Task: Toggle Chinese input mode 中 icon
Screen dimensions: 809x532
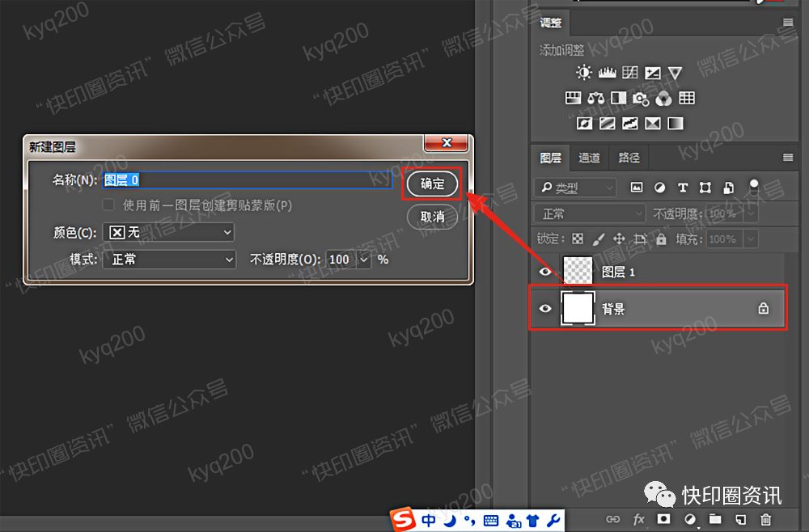Action: click(x=428, y=520)
